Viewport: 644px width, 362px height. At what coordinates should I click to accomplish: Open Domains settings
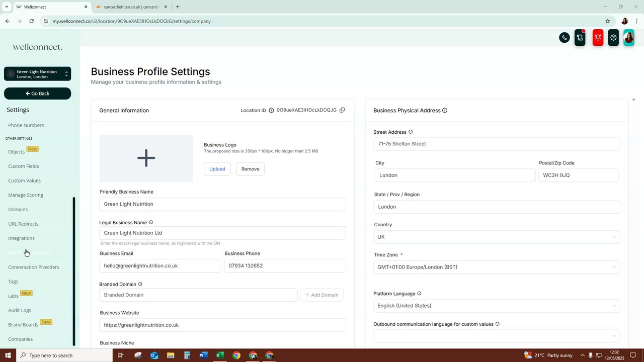point(18,209)
